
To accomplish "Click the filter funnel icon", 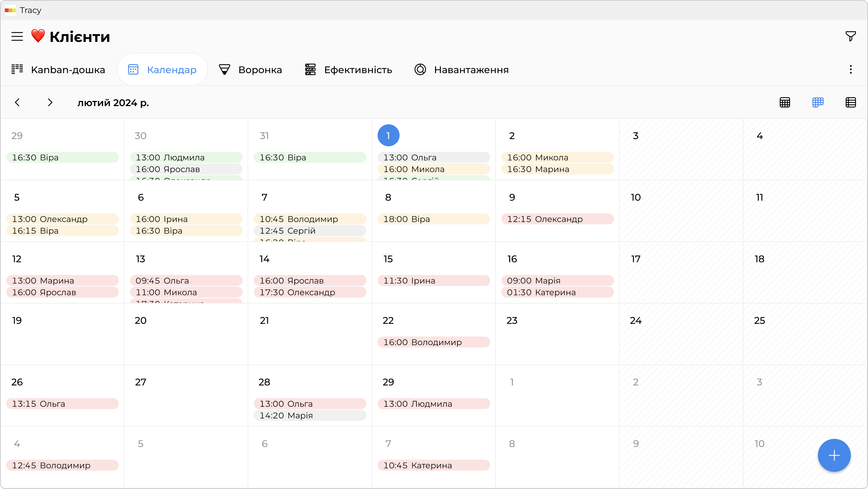I will pos(850,36).
